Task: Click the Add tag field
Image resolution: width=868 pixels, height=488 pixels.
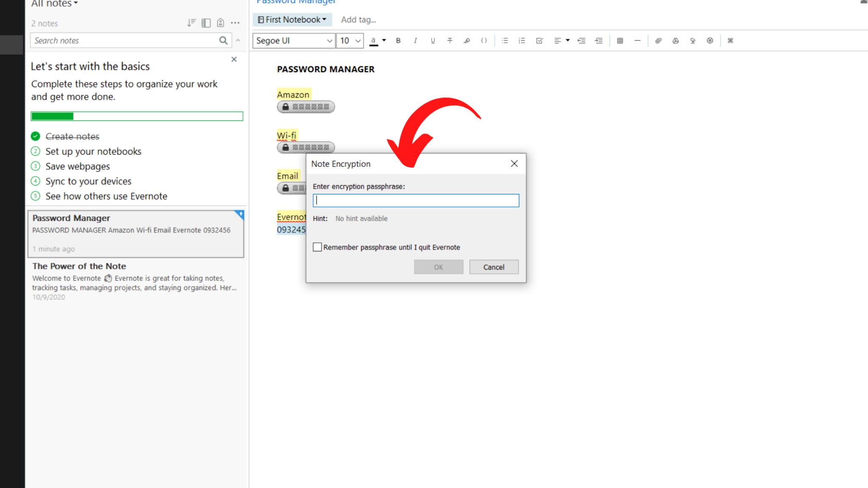Action: point(359,19)
